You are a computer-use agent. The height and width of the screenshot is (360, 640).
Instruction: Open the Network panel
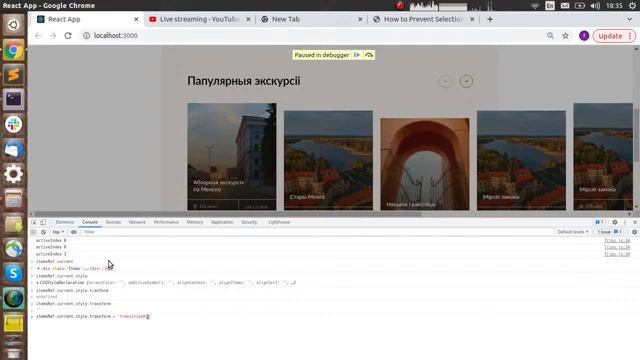click(137, 222)
